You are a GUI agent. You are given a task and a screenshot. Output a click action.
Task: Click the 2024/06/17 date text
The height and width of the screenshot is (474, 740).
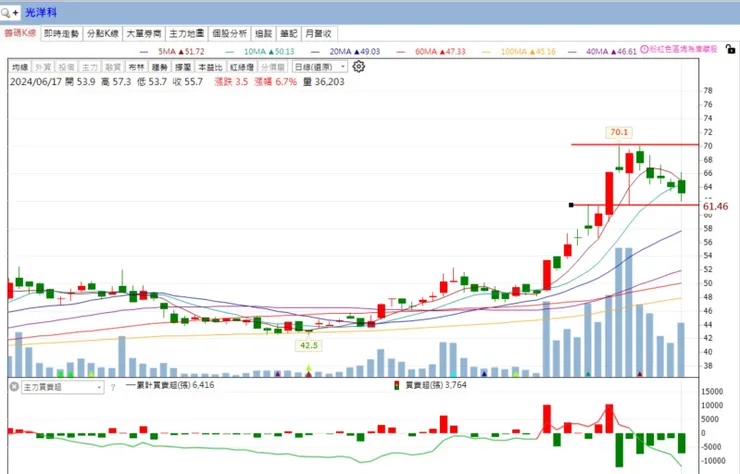[36, 82]
